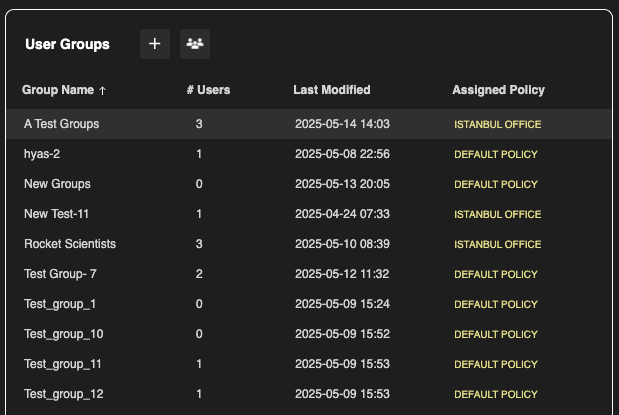Select the Rocket Scientists group
Image resolution: width=619 pixels, height=415 pixels.
tap(70, 244)
